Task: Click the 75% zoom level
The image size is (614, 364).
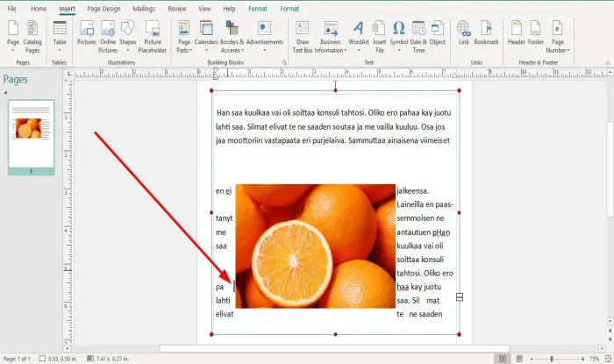Action: pos(595,359)
